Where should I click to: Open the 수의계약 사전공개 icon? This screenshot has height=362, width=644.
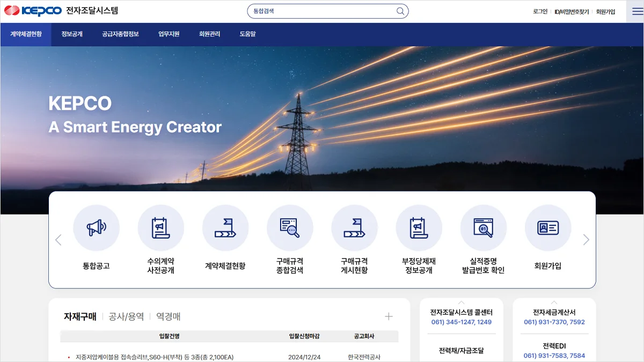coord(161,228)
